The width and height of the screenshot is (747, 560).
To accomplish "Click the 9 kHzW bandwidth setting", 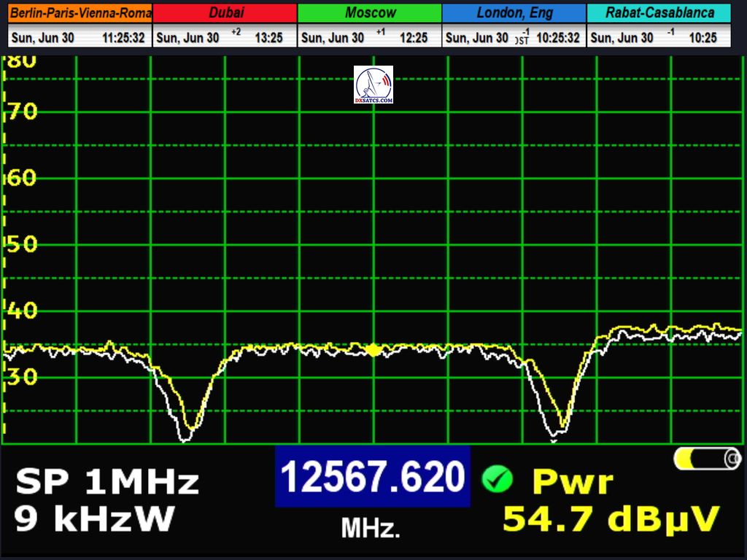I will coord(94,519).
